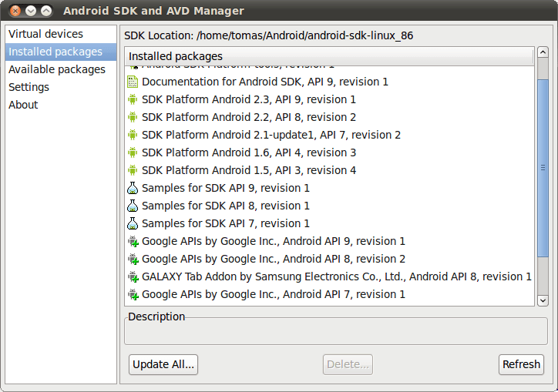The width and height of the screenshot is (558, 392).
Task: Click the flask icon for Samples API 7
Action: click(x=133, y=223)
